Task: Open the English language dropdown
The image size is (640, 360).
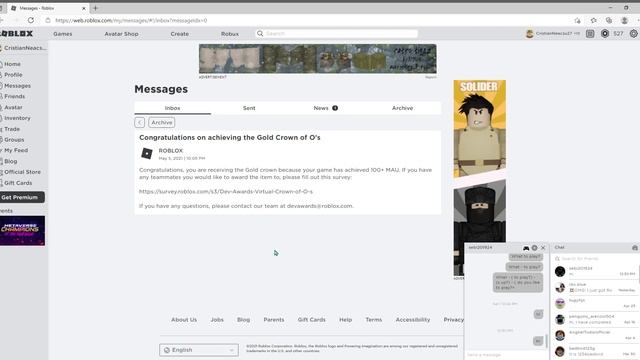Action: pos(199,350)
